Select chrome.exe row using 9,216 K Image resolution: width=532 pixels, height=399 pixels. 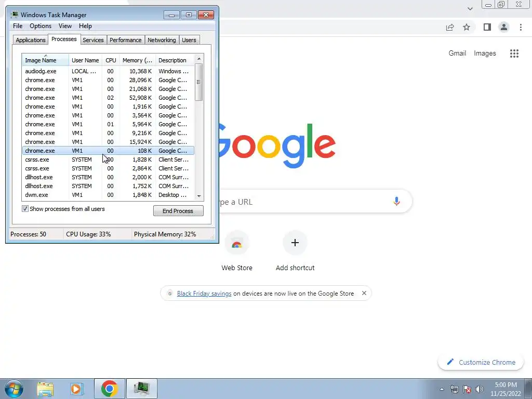click(108, 133)
